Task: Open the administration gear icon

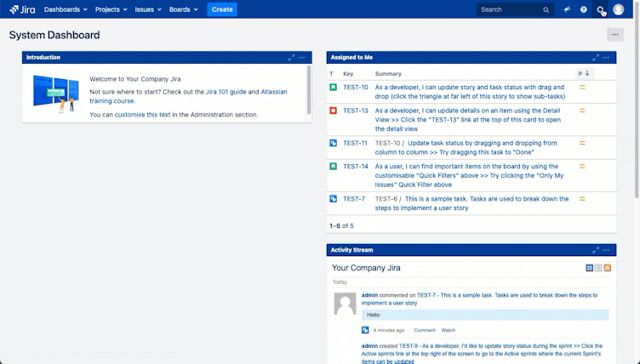Action: coord(600,9)
